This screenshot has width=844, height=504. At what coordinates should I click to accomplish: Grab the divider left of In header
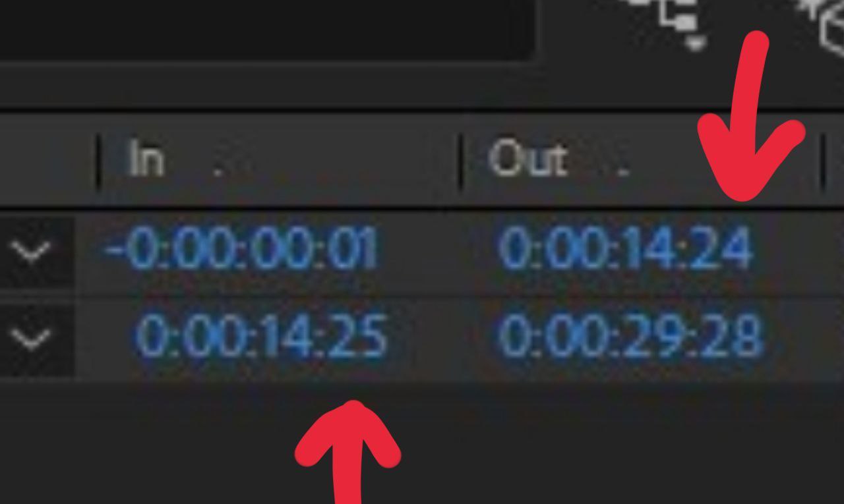pos(99,161)
